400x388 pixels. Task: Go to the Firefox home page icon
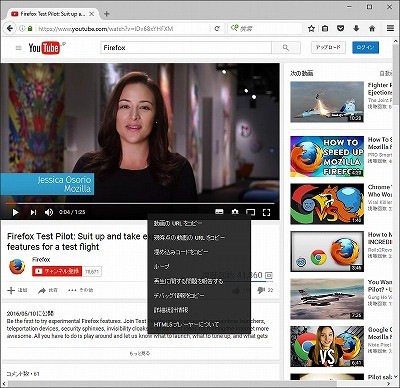[372, 29]
